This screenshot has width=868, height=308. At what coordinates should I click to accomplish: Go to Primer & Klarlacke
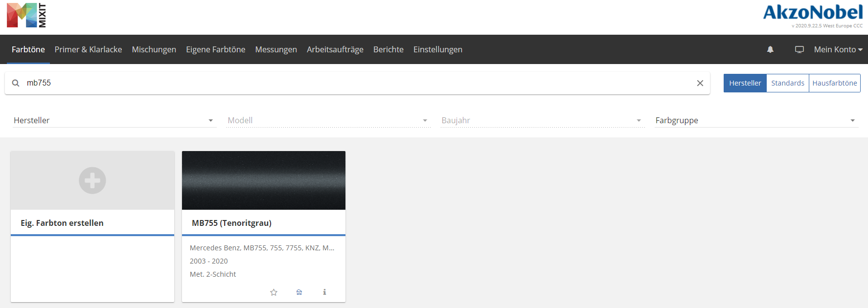coord(89,49)
